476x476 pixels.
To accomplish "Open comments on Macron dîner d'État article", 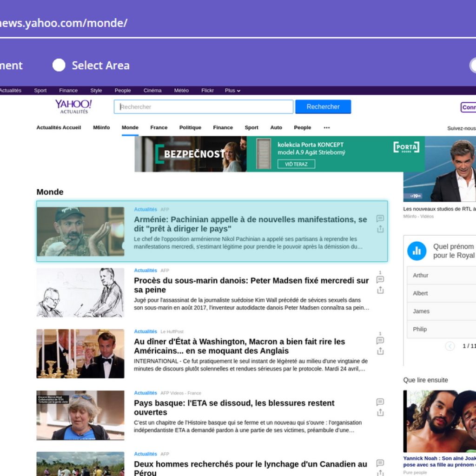I will point(380,341).
